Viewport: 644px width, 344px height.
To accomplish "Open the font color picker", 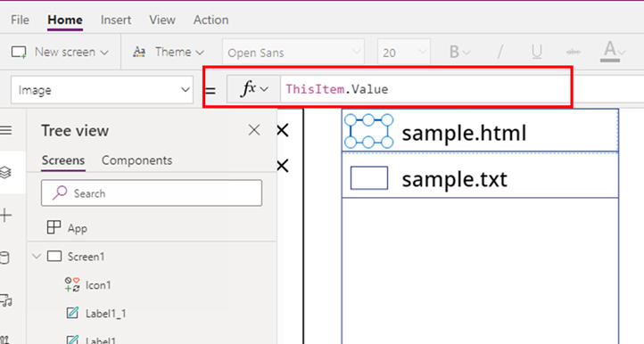I will [x=613, y=52].
